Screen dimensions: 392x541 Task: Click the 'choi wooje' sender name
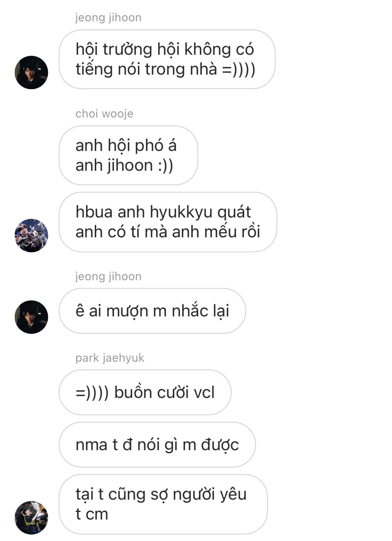(x=104, y=114)
